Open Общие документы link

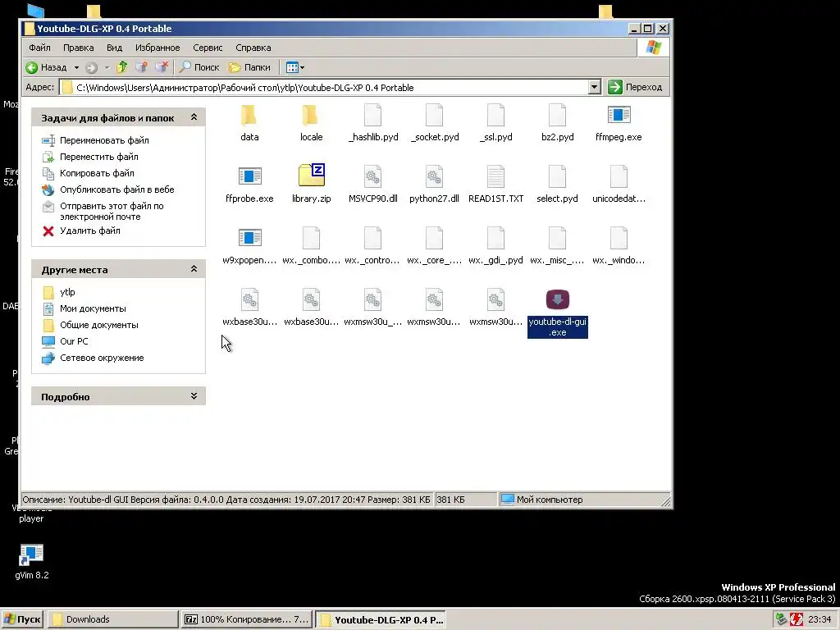click(x=99, y=325)
